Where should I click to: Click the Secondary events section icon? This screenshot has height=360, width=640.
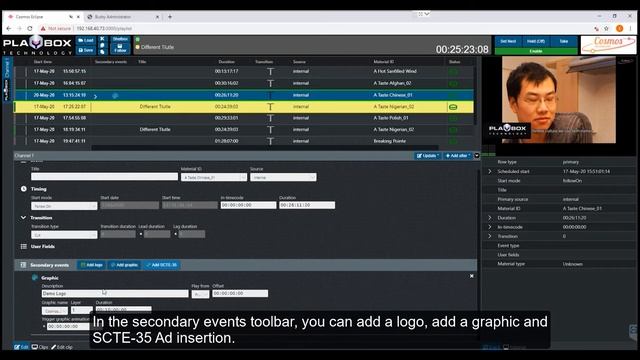23,265
